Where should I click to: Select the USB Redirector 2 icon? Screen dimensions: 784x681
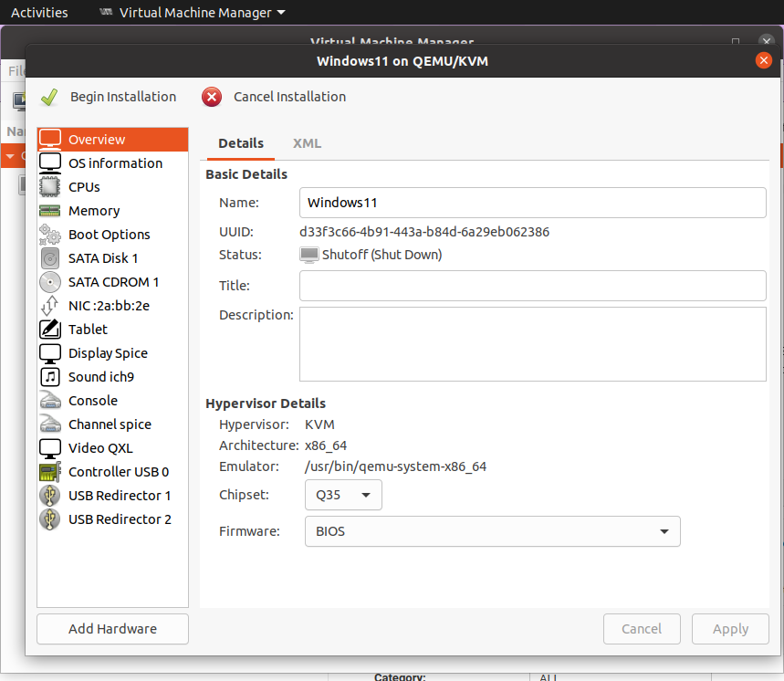click(x=50, y=519)
